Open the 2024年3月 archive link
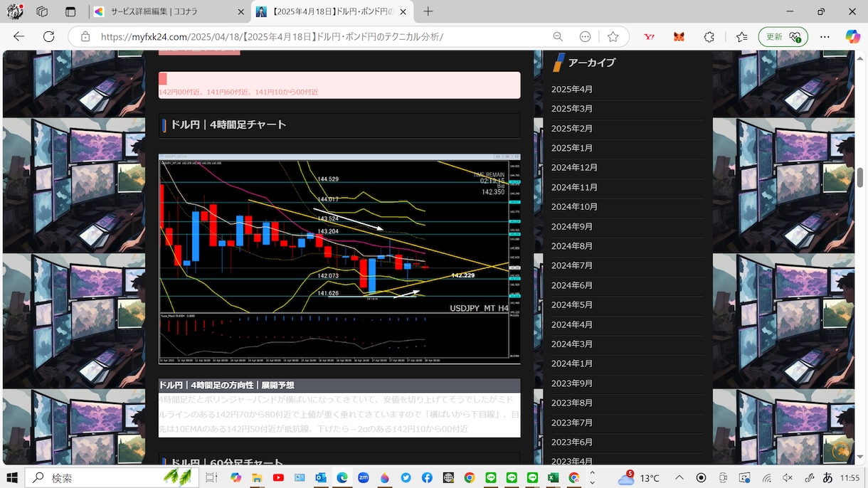The height and width of the screenshot is (488, 868). pyautogui.click(x=572, y=344)
